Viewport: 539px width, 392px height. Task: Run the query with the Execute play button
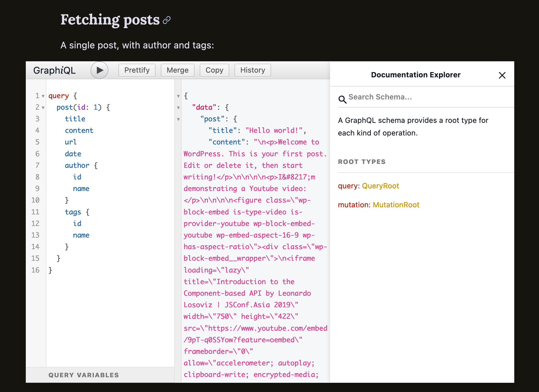(99, 70)
